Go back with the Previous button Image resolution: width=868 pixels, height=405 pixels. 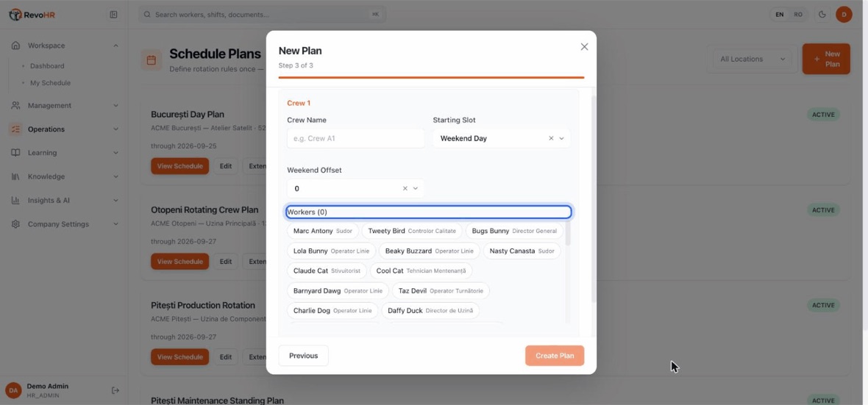(x=303, y=356)
